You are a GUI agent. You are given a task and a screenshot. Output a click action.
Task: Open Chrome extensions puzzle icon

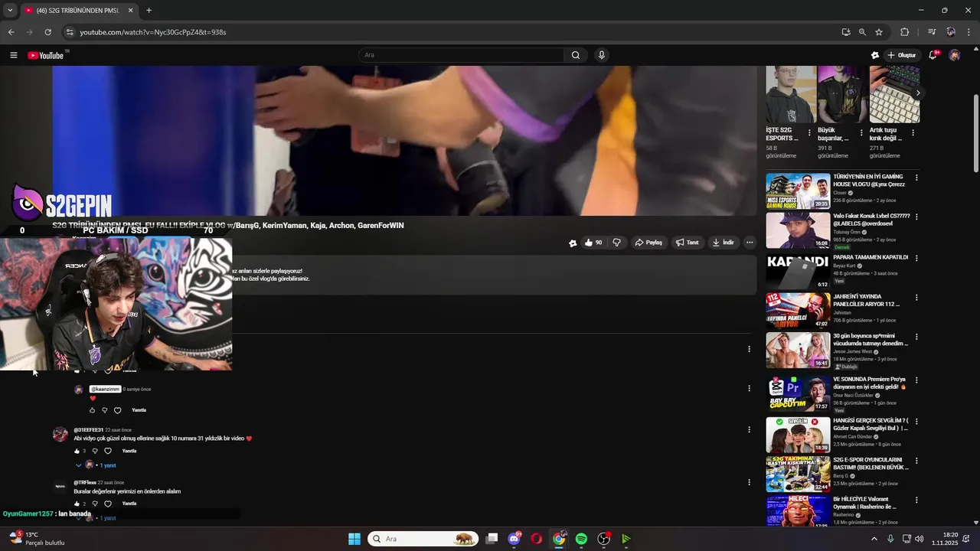[x=904, y=32]
